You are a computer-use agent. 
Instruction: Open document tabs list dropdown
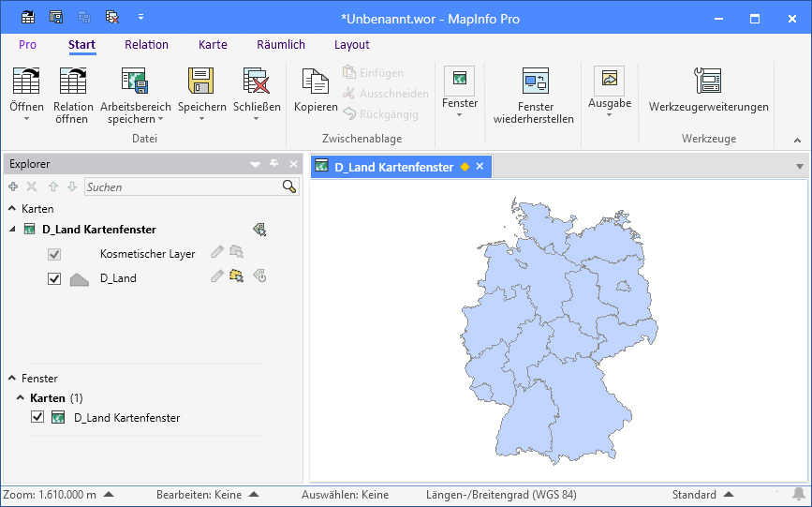pos(800,167)
